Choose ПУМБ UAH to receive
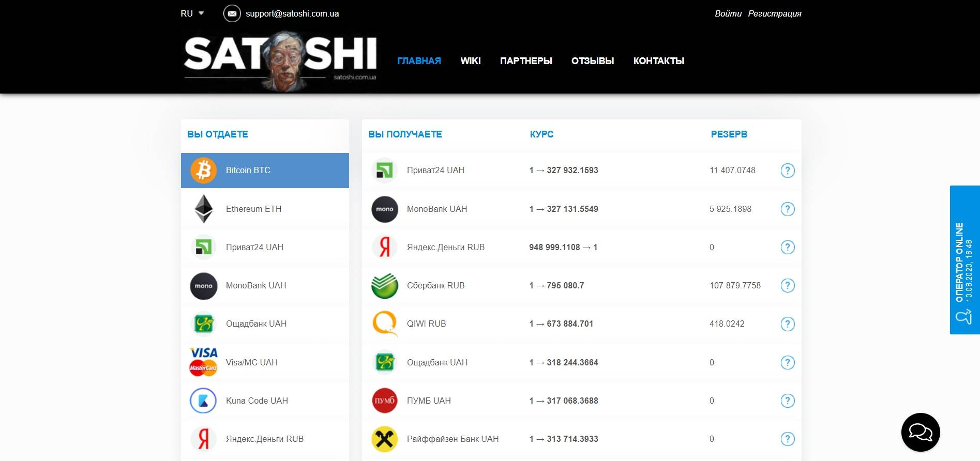 tap(582, 401)
